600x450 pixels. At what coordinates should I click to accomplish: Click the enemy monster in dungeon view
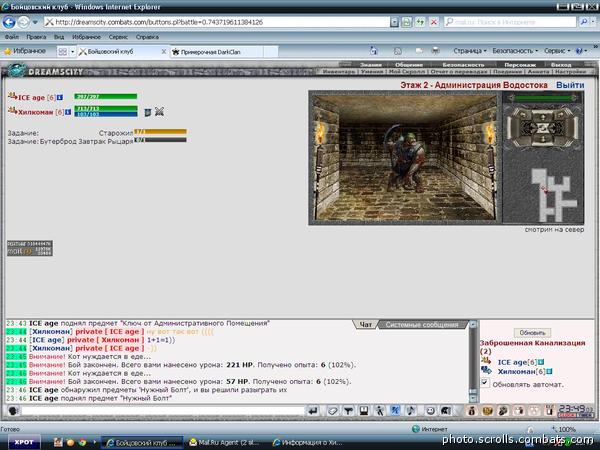point(406,161)
